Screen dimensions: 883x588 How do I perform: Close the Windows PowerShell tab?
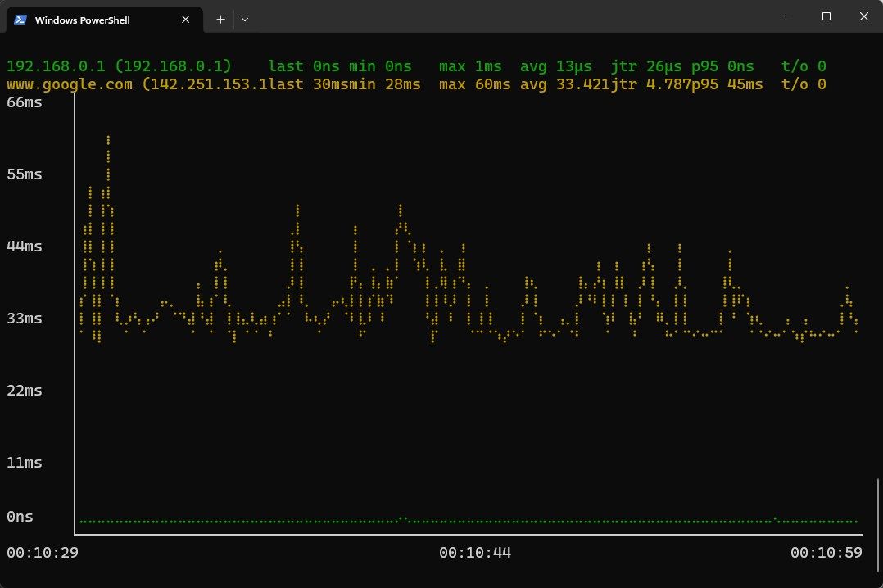pyautogui.click(x=185, y=20)
